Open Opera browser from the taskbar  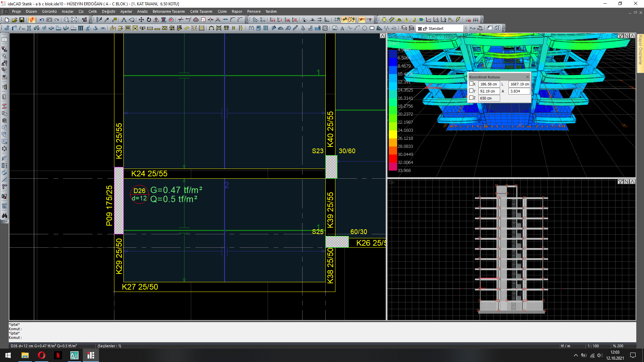pos(42,355)
